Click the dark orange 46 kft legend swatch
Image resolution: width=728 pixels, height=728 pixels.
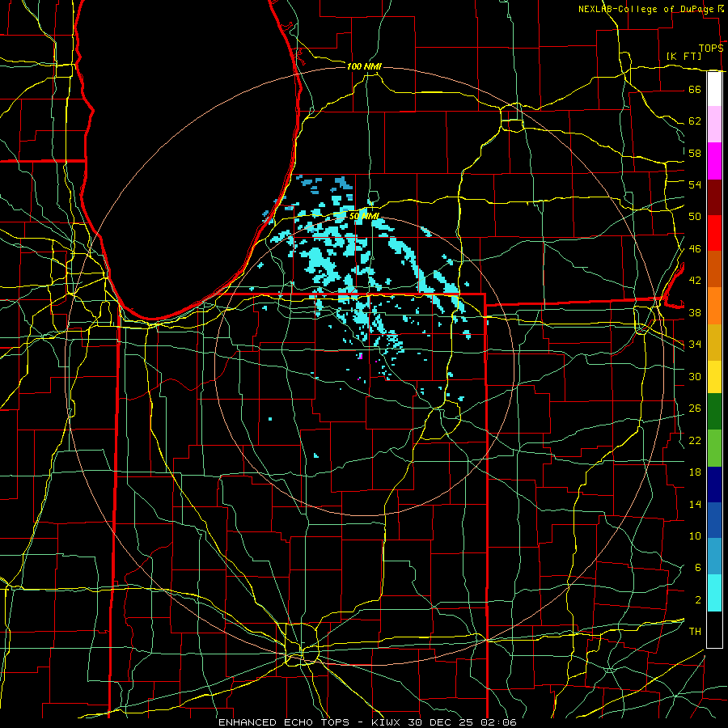pyautogui.click(x=714, y=269)
